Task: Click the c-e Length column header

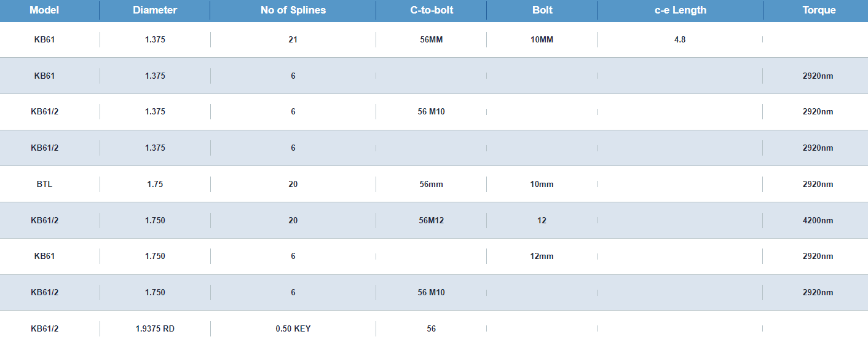Action: tap(681, 10)
